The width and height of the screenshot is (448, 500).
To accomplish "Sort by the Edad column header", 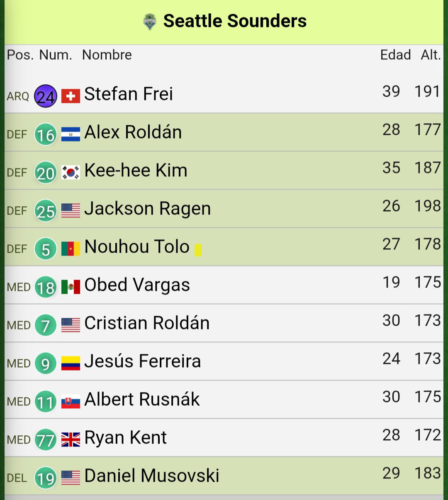I will (396, 55).
